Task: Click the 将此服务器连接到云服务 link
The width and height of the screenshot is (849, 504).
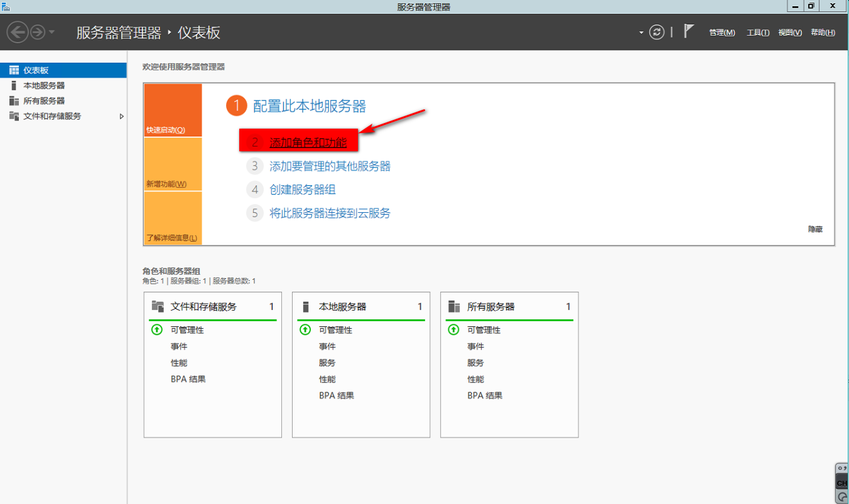Action: pyautogui.click(x=330, y=213)
